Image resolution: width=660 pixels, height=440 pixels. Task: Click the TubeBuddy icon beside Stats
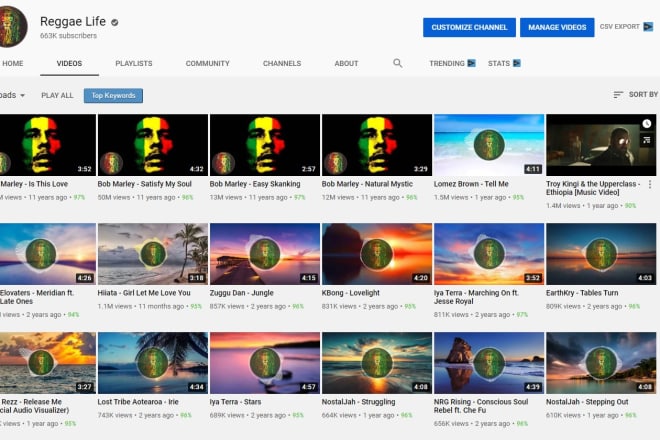point(516,64)
